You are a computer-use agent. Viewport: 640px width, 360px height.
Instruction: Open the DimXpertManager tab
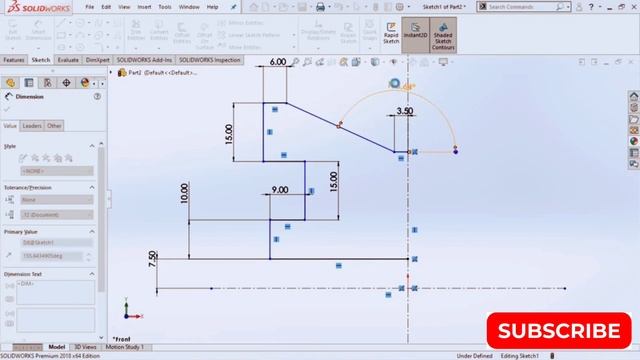66,83
